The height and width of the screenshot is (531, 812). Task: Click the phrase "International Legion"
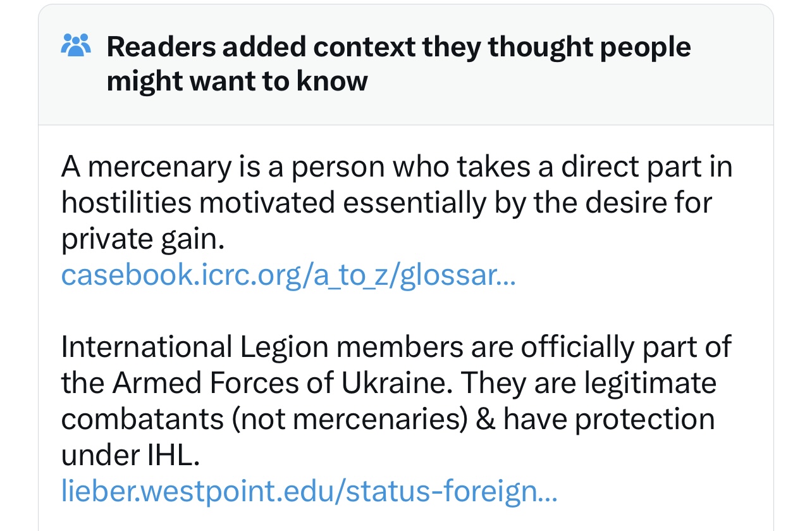[x=195, y=347]
